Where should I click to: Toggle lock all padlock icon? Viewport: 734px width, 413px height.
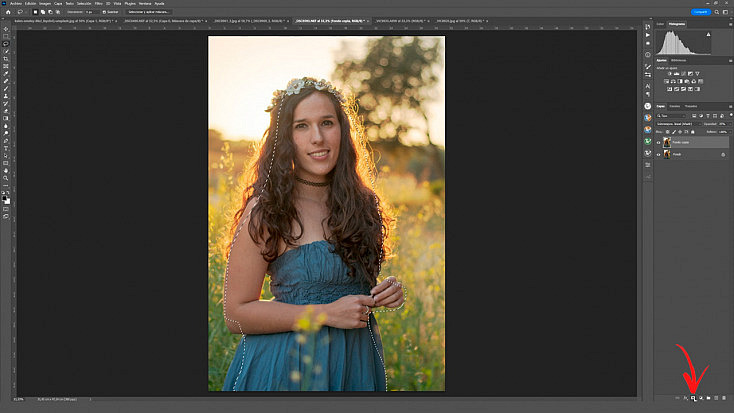click(x=693, y=132)
